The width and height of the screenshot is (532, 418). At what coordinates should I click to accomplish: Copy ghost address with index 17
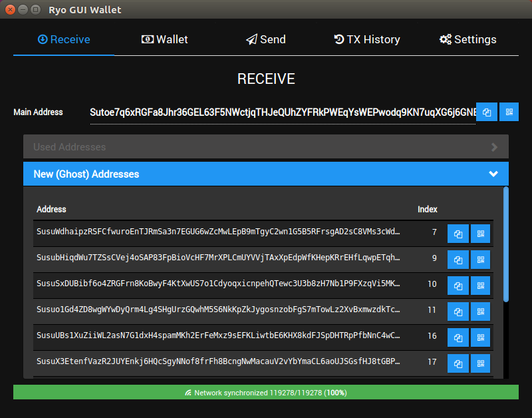click(458, 363)
